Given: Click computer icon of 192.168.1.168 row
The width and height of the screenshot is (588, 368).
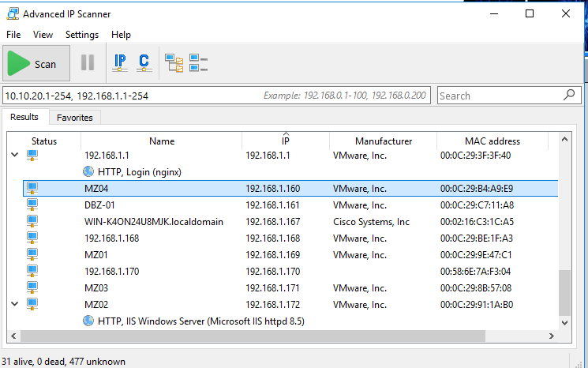Looking at the screenshot, I should point(32,238).
